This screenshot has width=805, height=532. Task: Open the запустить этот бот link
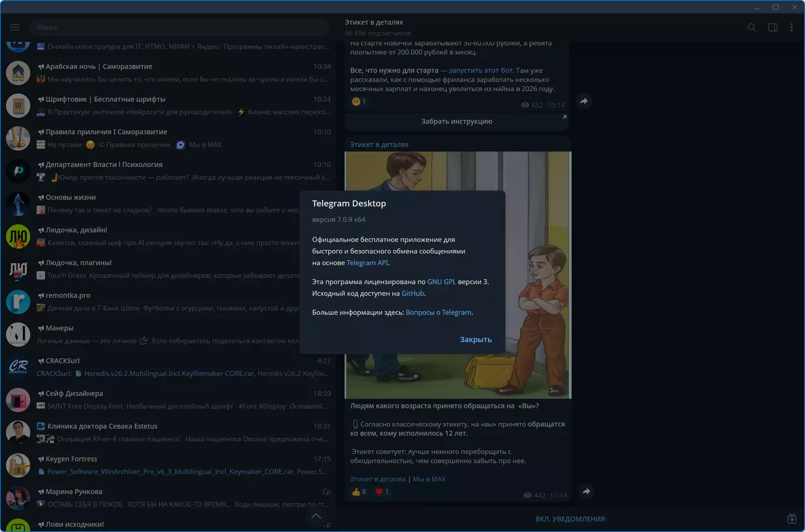coord(481,70)
